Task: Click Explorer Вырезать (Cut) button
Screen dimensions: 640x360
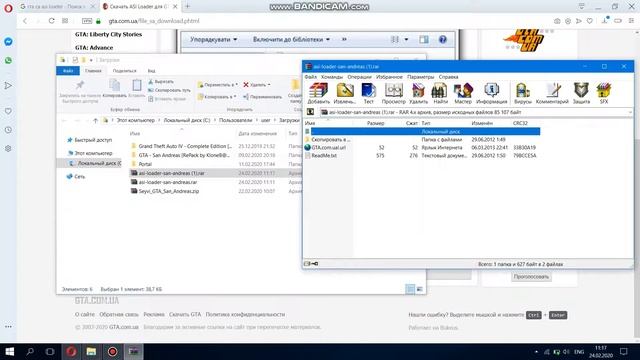Action: (x=161, y=82)
